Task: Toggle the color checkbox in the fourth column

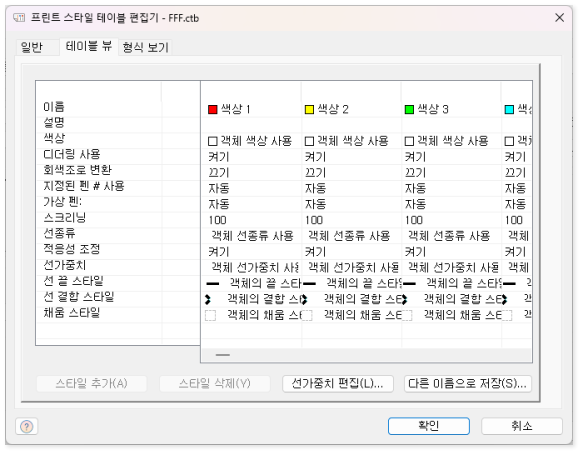Action: (509, 141)
